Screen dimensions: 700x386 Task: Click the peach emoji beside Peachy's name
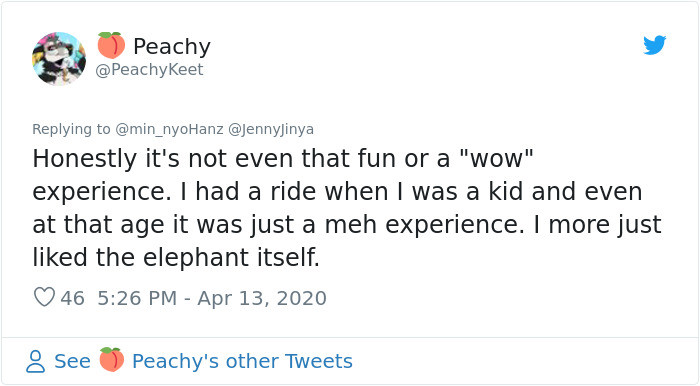click(x=111, y=46)
